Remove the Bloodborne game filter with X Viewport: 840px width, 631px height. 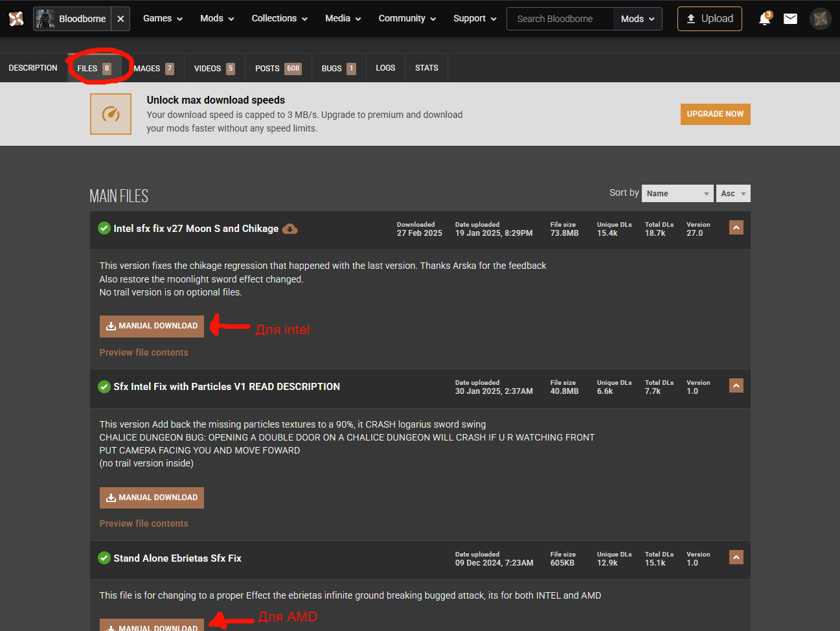[x=120, y=19]
